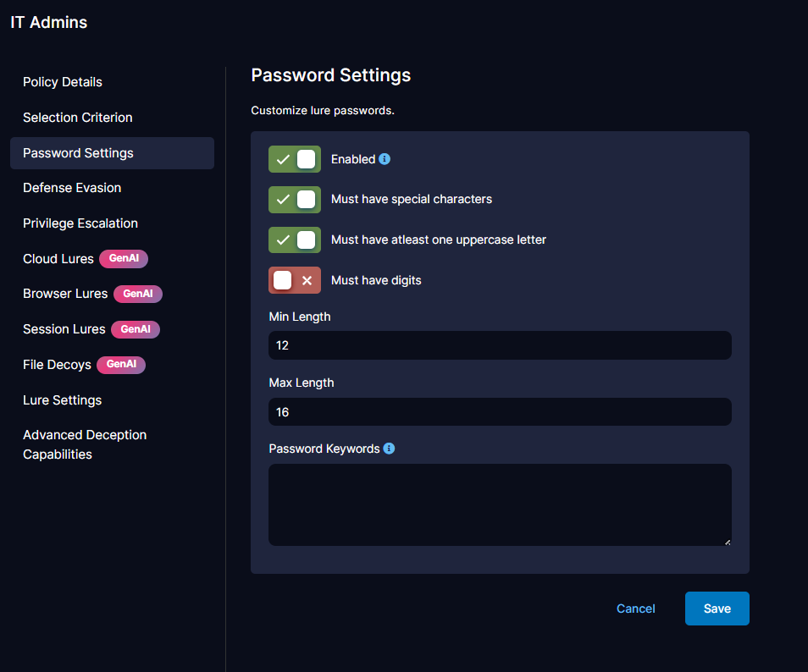808x672 pixels.
Task: View Advanced Deception Capabilities
Action: pyautogui.click(x=85, y=444)
